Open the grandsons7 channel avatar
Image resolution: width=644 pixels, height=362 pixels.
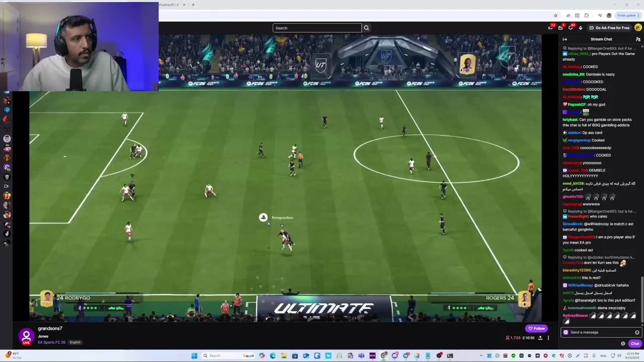point(26,336)
